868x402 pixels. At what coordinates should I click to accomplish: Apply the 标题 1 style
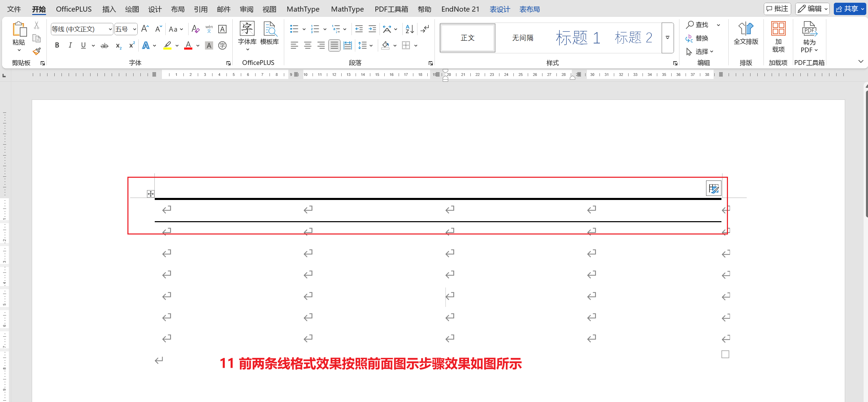click(x=578, y=38)
